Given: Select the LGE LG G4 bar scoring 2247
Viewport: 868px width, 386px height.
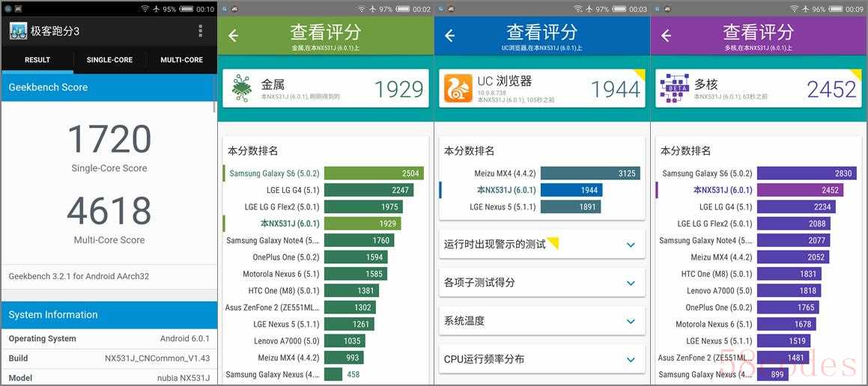Looking at the screenshot, I should tap(368, 190).
